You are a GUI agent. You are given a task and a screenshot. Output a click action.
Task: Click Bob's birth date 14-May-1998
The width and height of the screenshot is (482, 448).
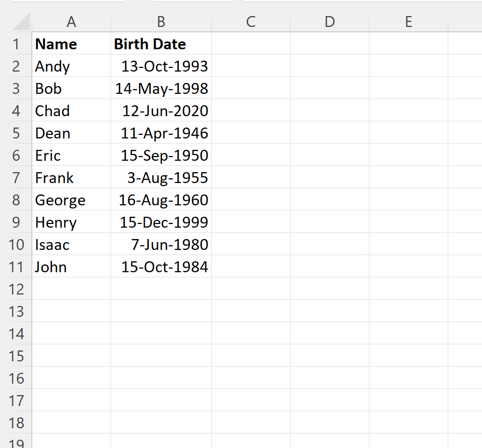click(161, 89)
